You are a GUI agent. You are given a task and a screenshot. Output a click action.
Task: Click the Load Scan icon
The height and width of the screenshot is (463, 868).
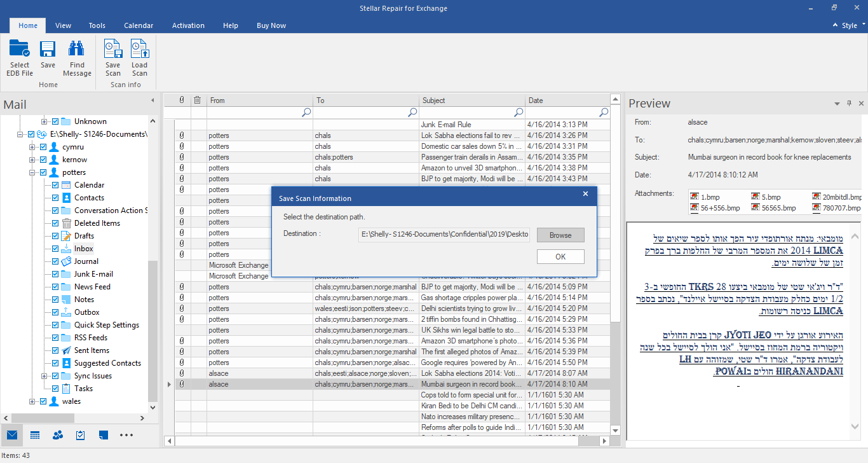(139, 58)
